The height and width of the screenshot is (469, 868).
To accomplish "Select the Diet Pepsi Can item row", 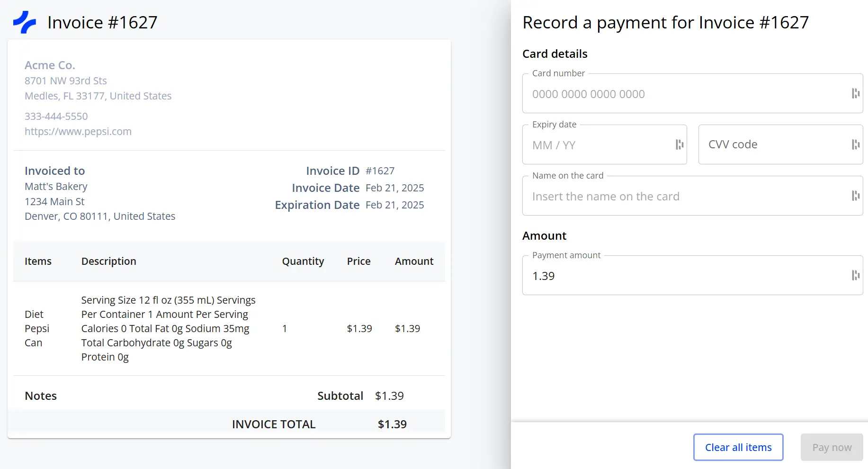I will click(227, 328).
